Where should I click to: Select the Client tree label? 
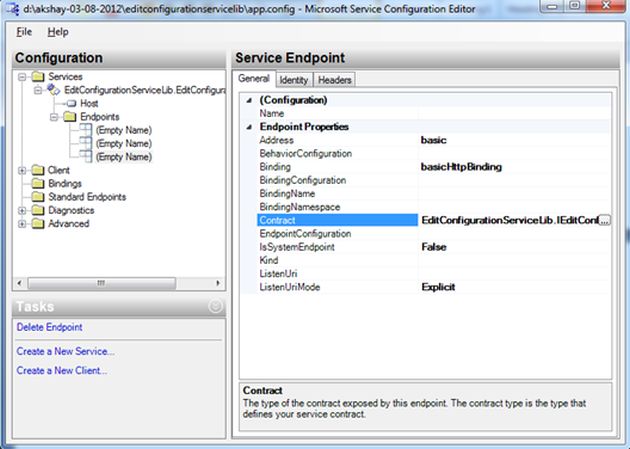(x=59, y=170)
